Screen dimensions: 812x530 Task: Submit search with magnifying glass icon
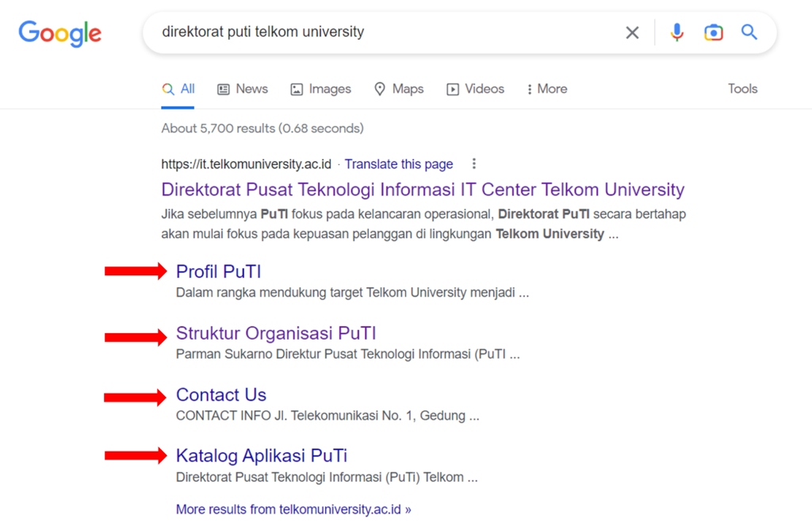pyautogui.click(x=749, y=32)
